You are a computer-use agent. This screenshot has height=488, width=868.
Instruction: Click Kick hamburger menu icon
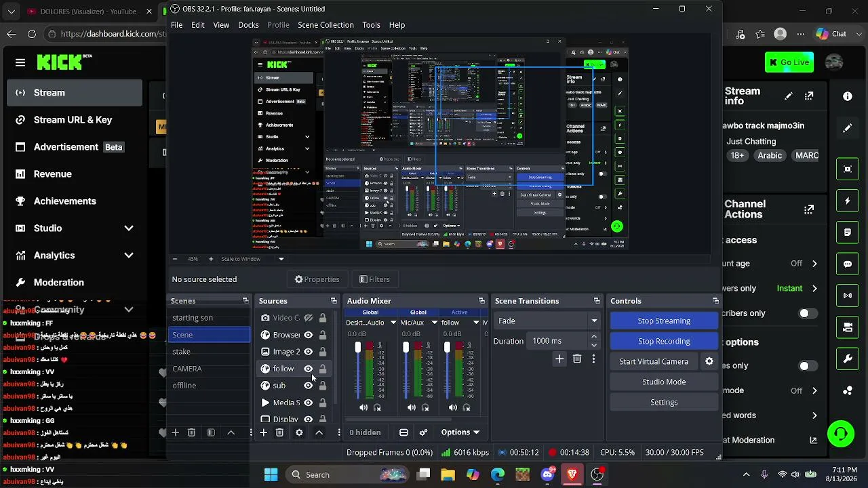[x=20, y=62]
